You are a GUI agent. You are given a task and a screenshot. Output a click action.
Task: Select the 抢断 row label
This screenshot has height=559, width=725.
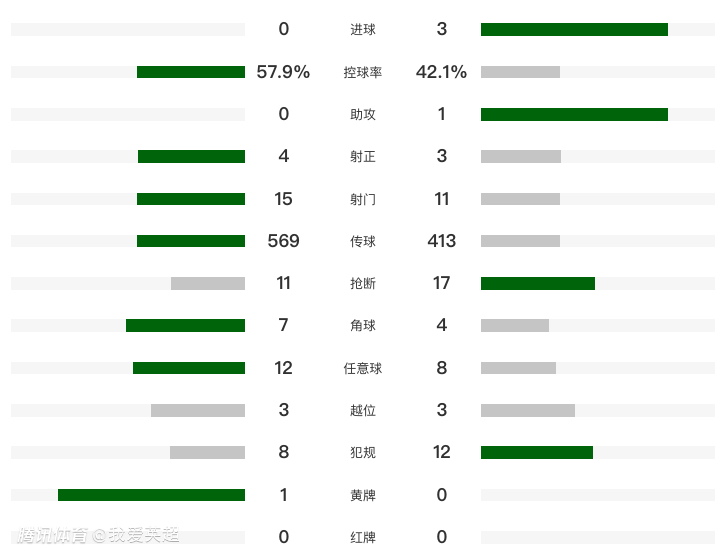click(x=363, y=283)
